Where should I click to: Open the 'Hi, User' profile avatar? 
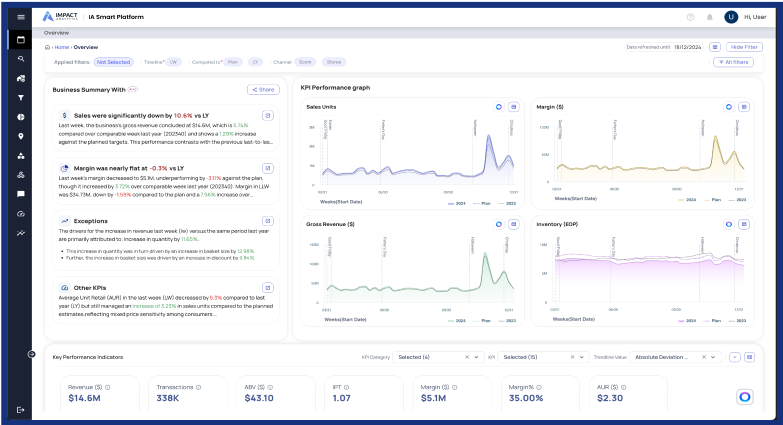(731, 17)
